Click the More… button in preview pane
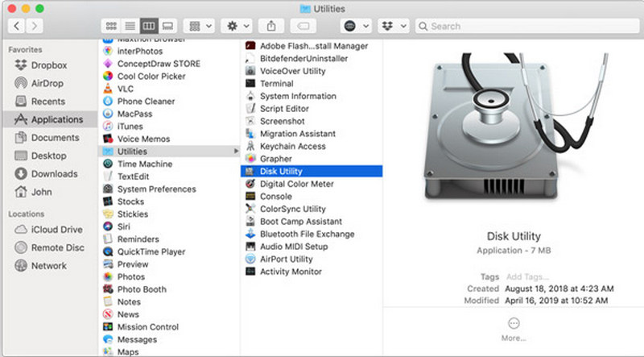 coord(513,328)
